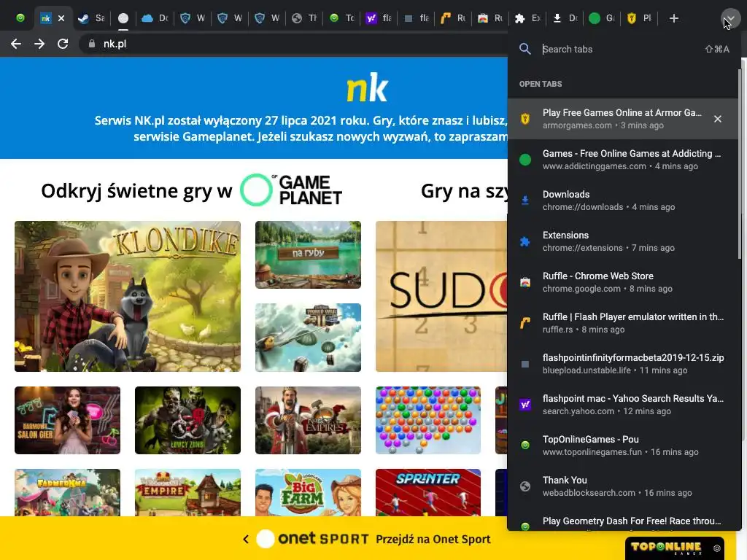747x560 pixels.
Task: Open the Game Planet logo link
Action: pos(291,190)
